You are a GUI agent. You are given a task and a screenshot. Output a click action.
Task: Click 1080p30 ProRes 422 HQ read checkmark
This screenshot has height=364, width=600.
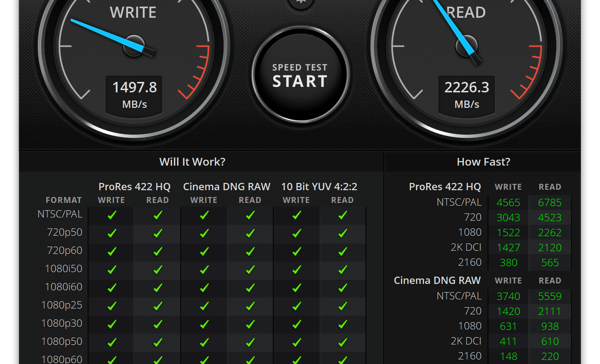[158, 324]
